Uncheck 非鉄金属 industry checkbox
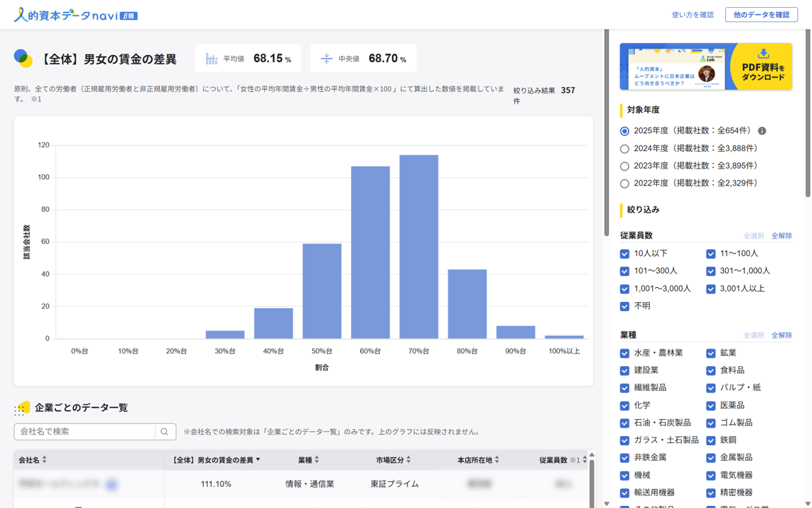This screenshot has height=508, width=812. click(625, 458)
